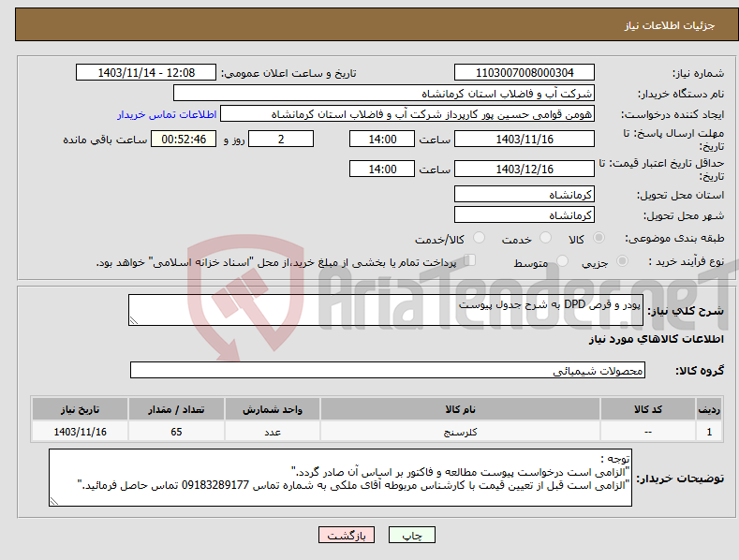
Task: Click the need date cell 1403/11/16
Action: [81, 432]
